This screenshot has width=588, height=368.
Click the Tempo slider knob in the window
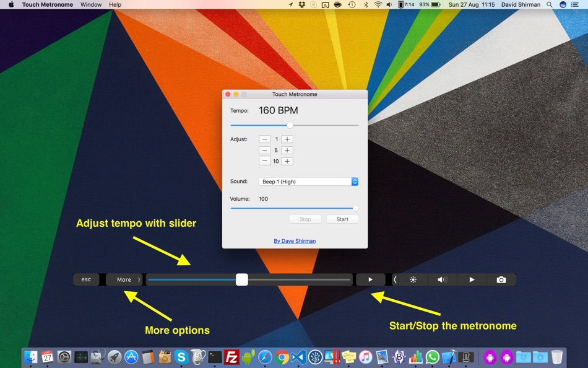click(x=290, y=125)
